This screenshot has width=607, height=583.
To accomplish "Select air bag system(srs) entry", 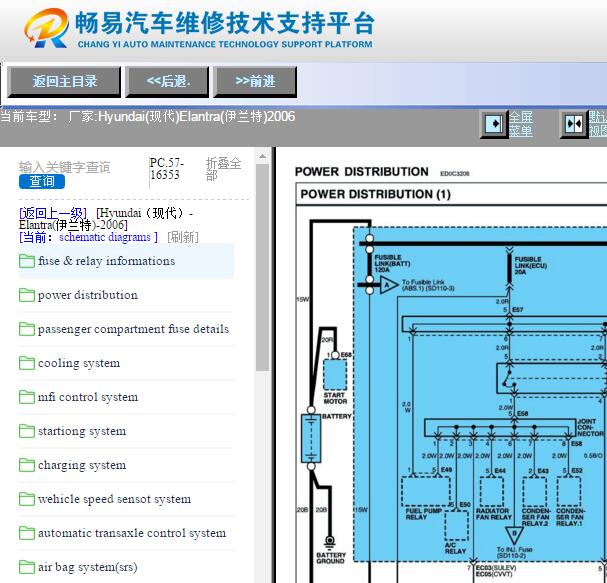I will [x=88, y=567].
